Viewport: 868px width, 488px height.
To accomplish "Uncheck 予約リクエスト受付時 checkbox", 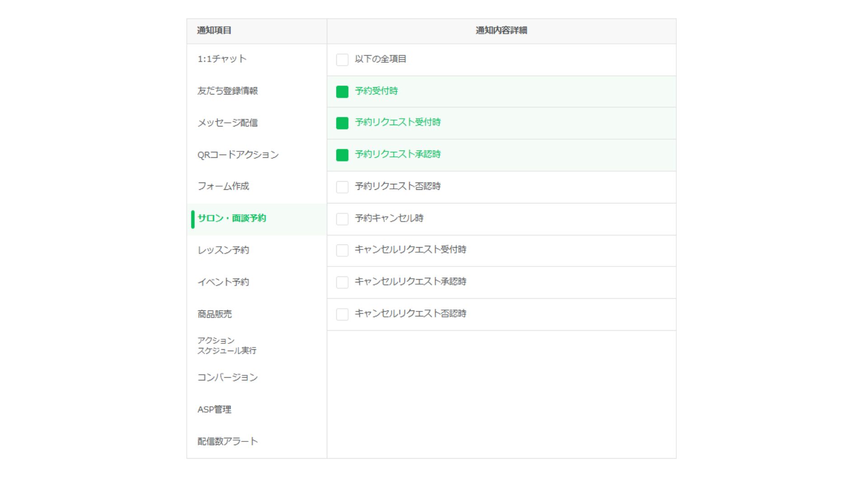I will tap(342, 123).
